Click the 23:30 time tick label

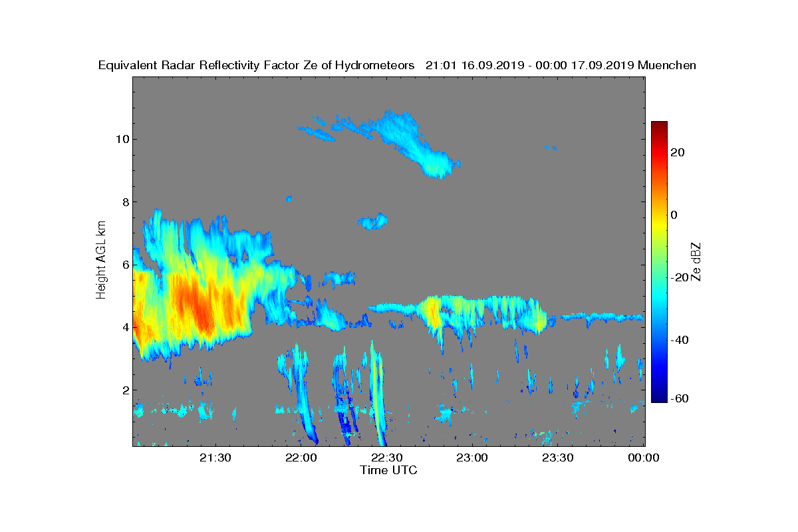click(x=559, y=458)
